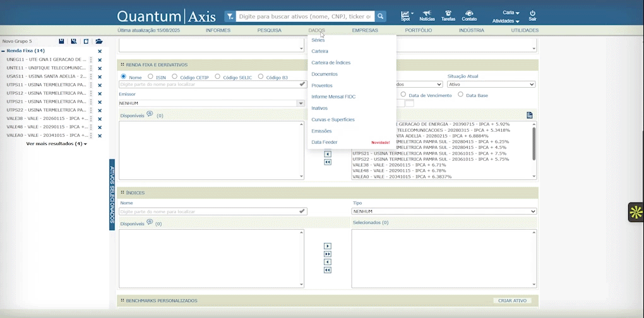Click the Índices move-left single arrow button
The height and width of the screenshot is (318, 644).
[x=327, y=262]
